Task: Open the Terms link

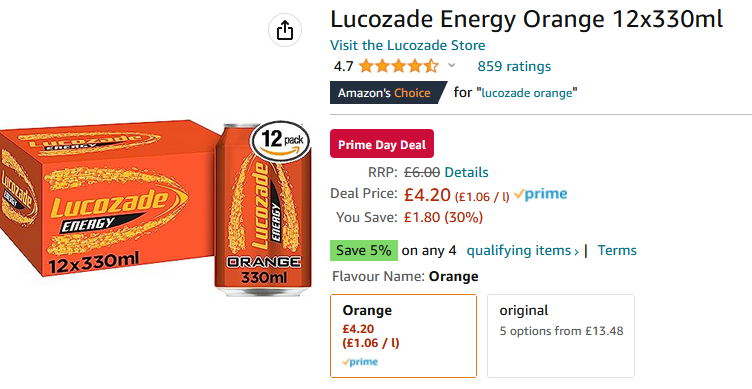Action: click(x=617, y=250)
